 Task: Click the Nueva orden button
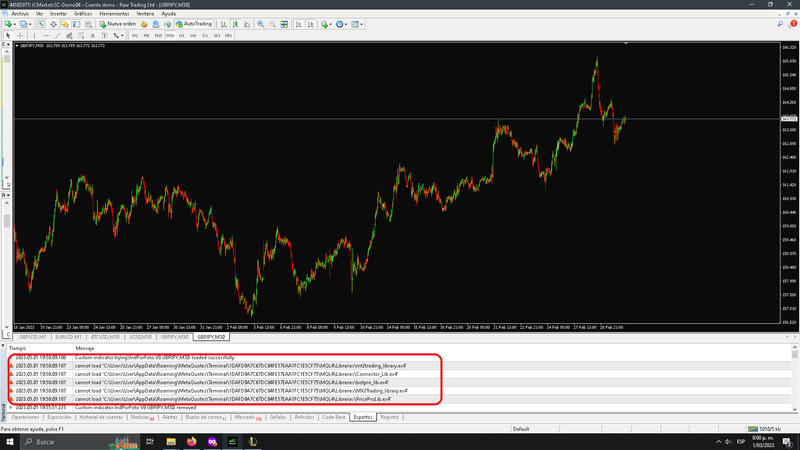coord(118,24)
